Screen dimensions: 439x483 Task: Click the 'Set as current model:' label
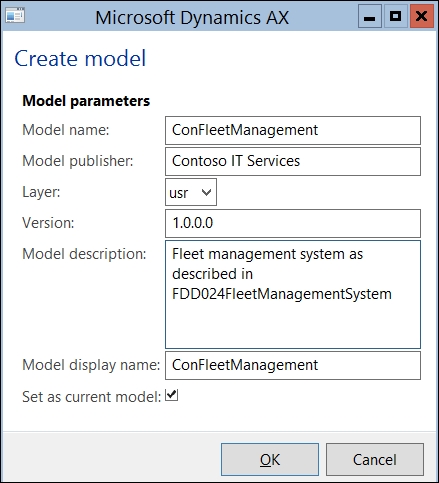coord(92,397)
